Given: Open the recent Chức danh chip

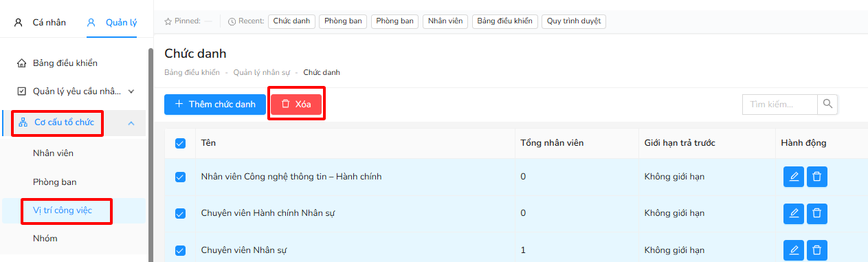Looking at the screenshot, I should click(291, 21).
